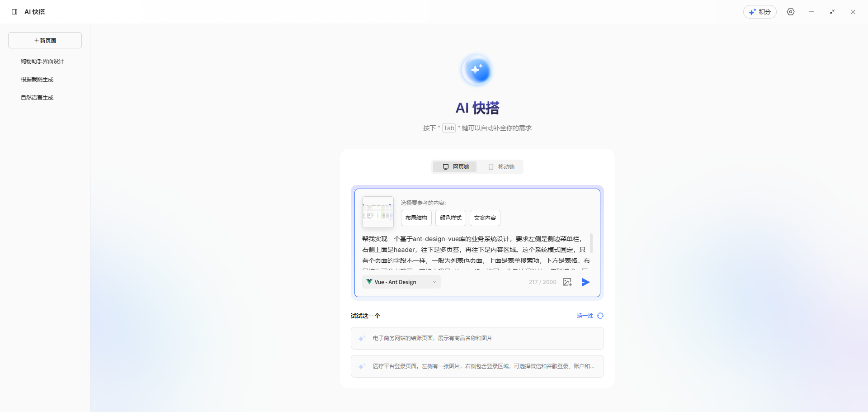Click the AI 快搭 logo orb
This screenshot has height=412, width=868.
[x=477, y=70]
